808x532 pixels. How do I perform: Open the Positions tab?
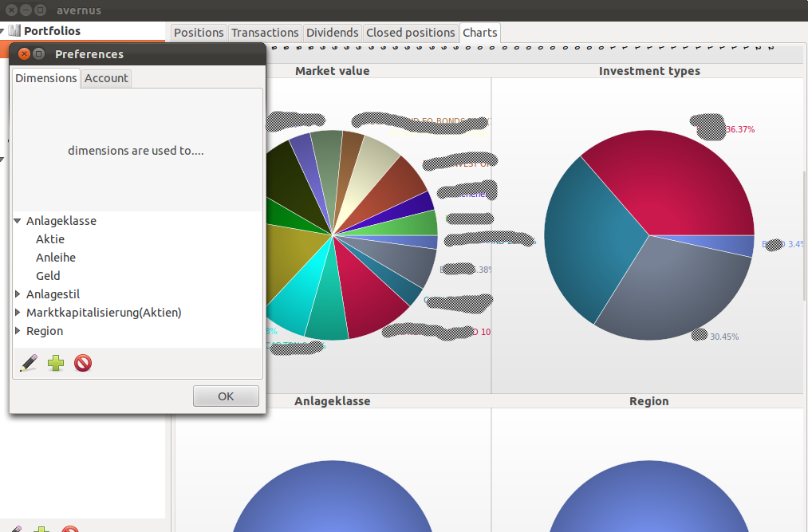click(x=199, y=33)
